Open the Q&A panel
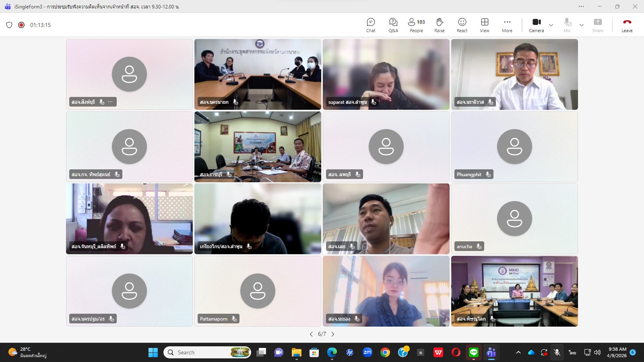 393,25
